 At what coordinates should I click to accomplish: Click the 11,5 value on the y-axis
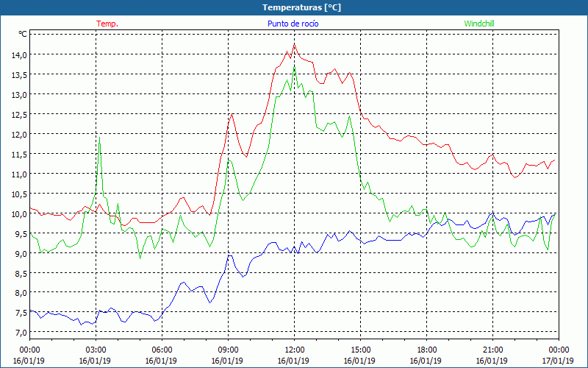(19, 154)
